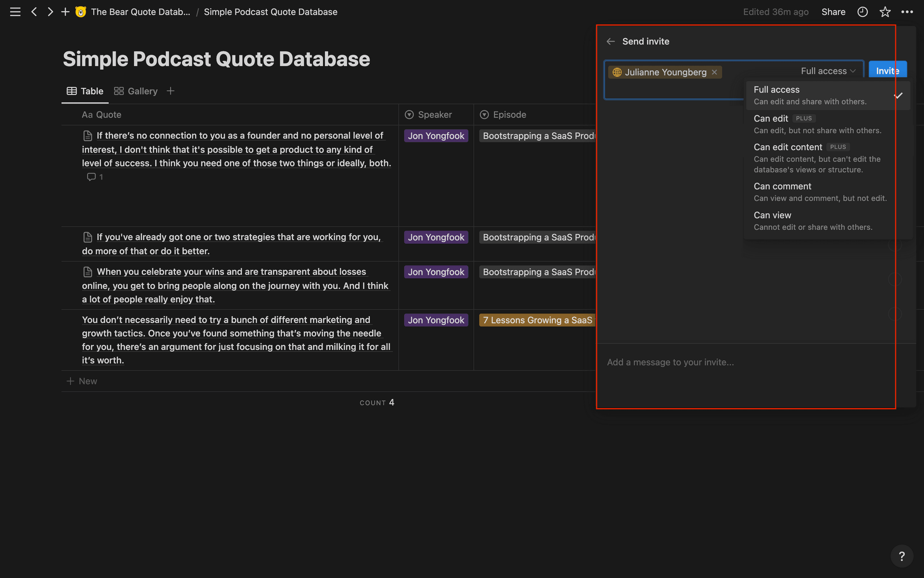Switch to the Gallery view tab
The height and width of the screenshot is (578, 924).
[136, 91]
